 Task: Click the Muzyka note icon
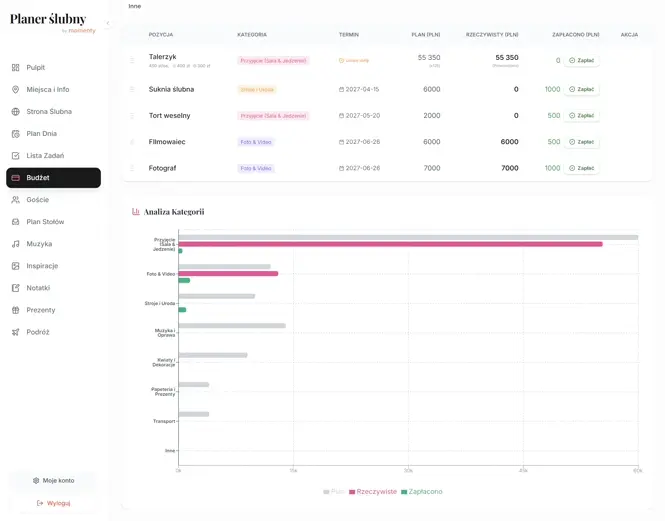(x=16, y=244)
